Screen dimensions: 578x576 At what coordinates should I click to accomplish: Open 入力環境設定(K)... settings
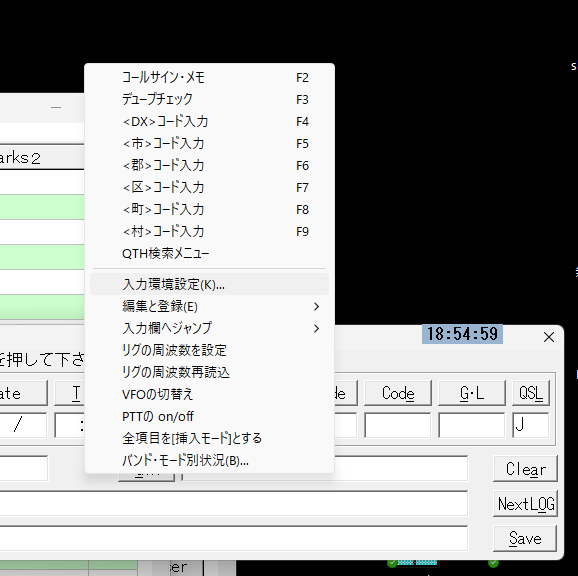[209, 284]
